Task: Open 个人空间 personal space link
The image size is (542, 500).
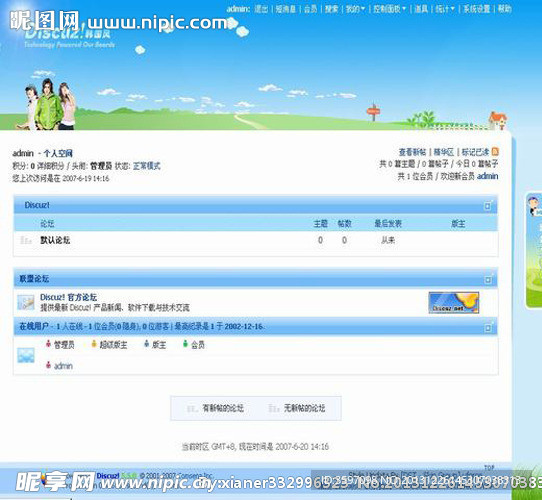Action: [58, 153]
